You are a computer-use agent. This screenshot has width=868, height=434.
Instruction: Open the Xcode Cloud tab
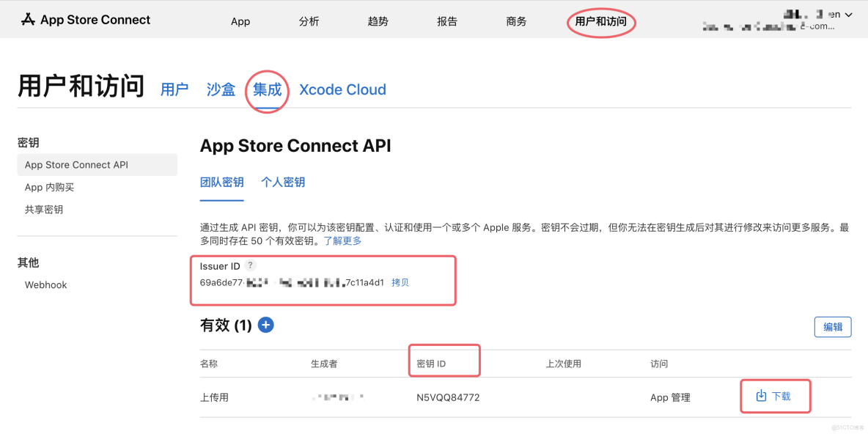point(342,89)
